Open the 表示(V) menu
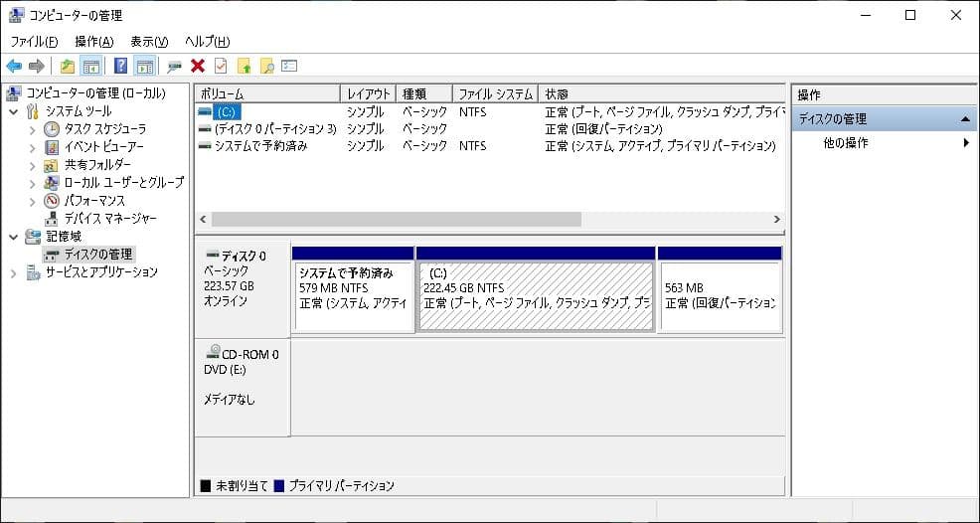 coord(149,42)
